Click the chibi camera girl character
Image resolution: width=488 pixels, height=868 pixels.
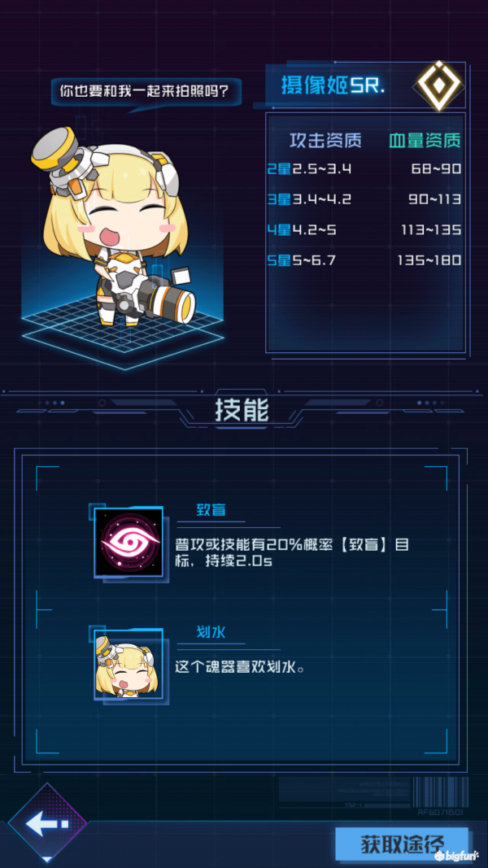[x=115, y=229]
